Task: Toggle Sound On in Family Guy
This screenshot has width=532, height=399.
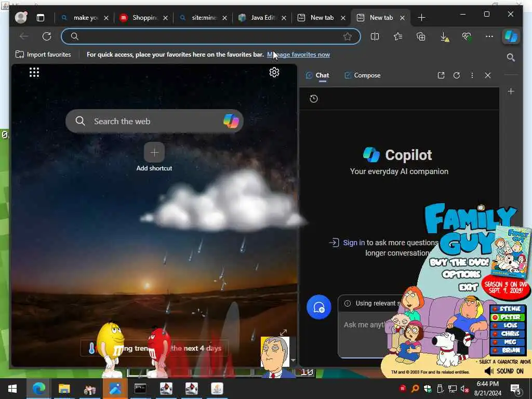Action: tap(504, 371)
